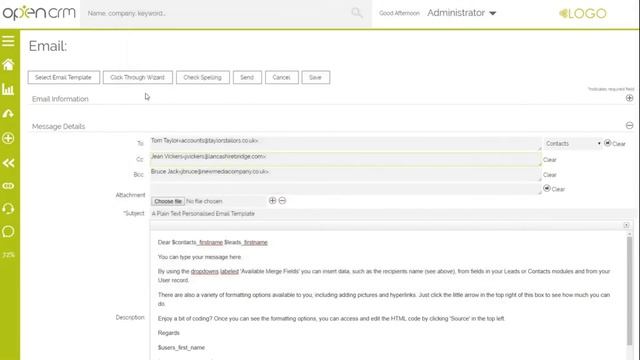Open the Click Through Wizard

138,78
